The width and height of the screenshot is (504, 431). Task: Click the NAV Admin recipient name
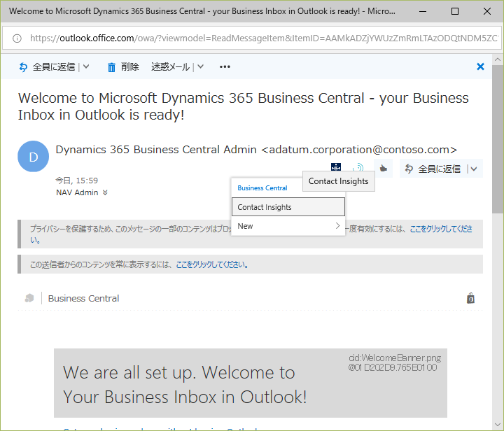(x=77, y=192)
